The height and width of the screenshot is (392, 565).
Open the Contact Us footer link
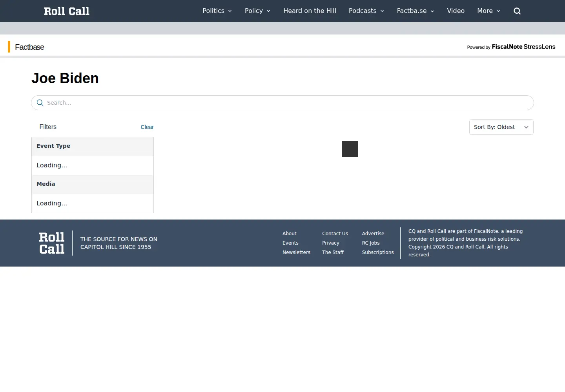(x=335, y=234)
